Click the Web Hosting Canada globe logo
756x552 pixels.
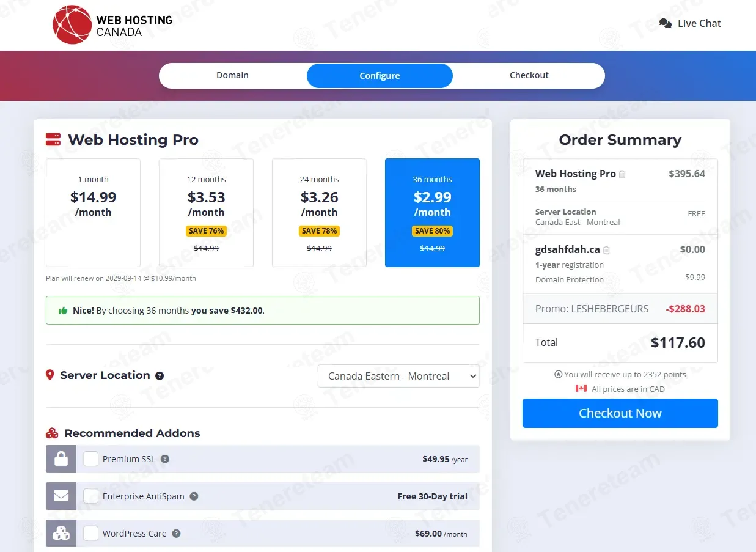click(x=72, y=24)
